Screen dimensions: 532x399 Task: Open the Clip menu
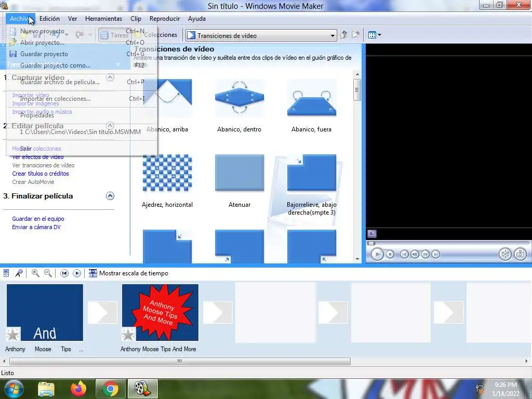pos(136,19)
